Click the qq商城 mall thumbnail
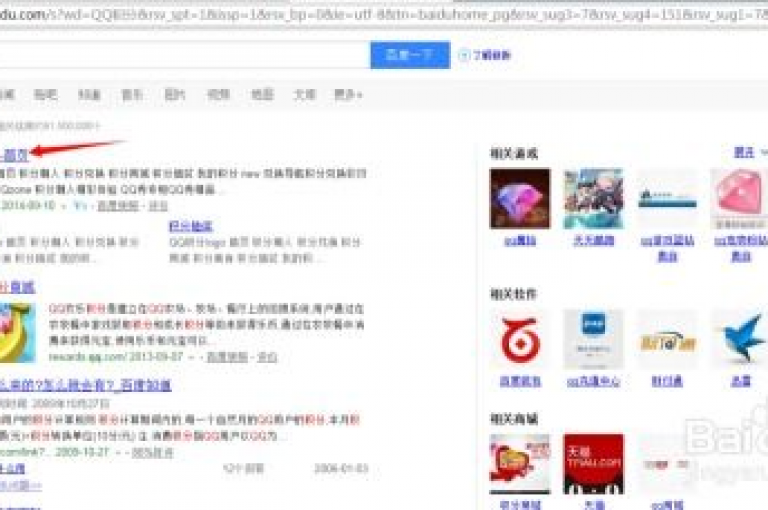Image resolution: width=768 pixels, height=510 pixels. click(668, 464)
